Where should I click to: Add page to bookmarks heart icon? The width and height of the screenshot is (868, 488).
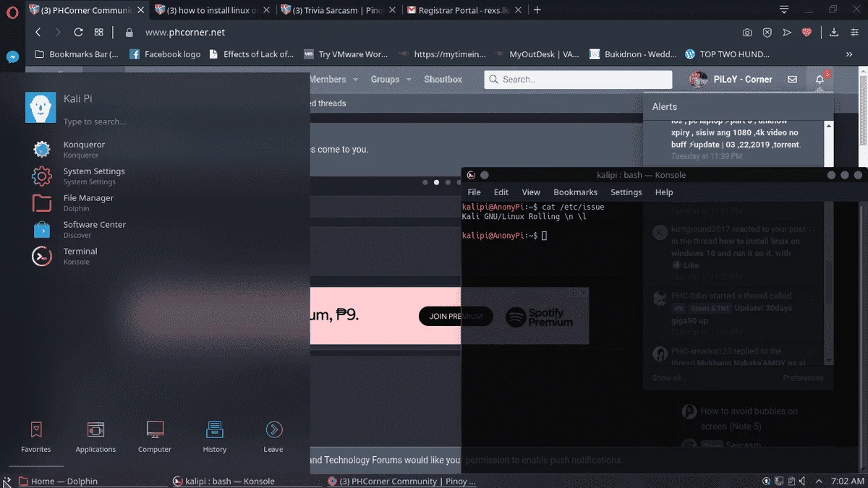(808, 33)
